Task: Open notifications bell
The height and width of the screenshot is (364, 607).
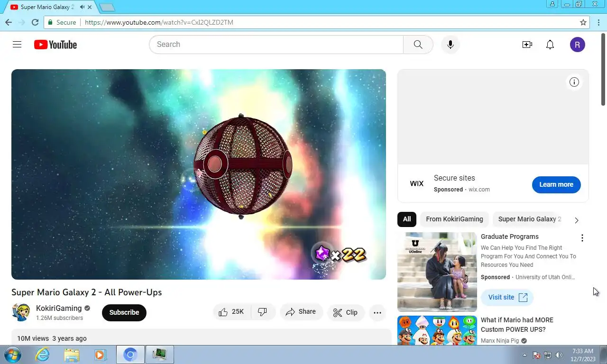Action: 550,45
